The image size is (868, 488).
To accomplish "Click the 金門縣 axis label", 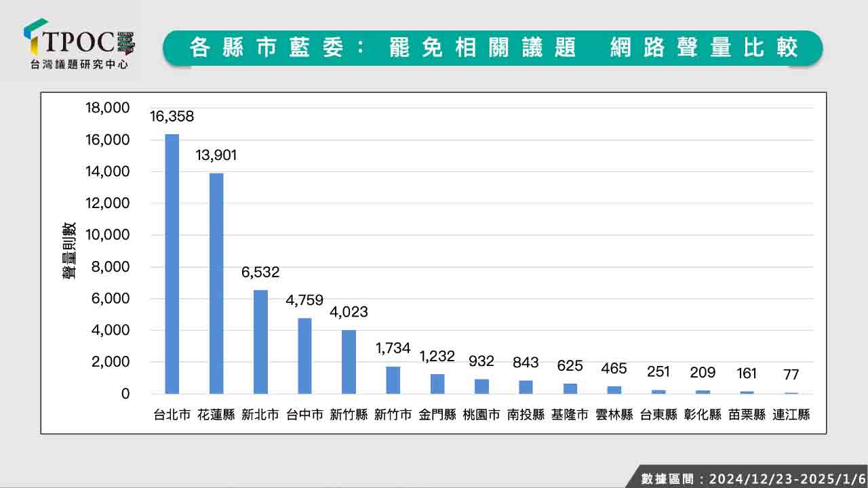I will click(437, 415).
